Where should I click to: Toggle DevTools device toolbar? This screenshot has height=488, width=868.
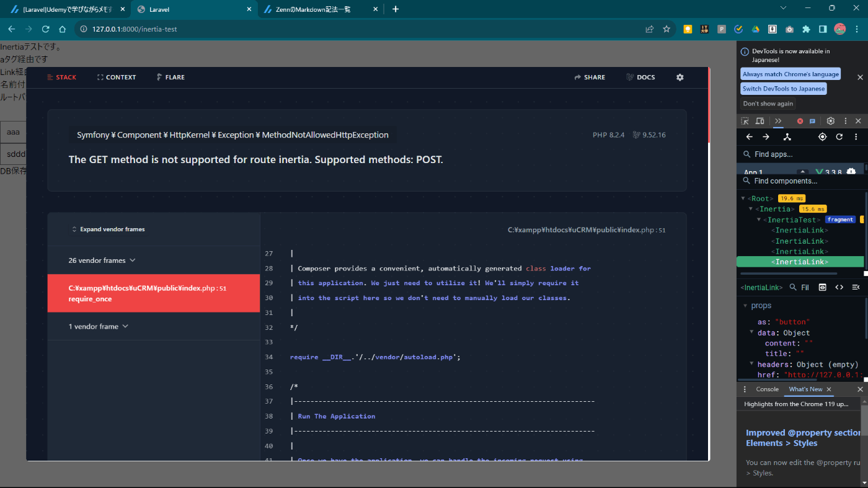point(760,121)
